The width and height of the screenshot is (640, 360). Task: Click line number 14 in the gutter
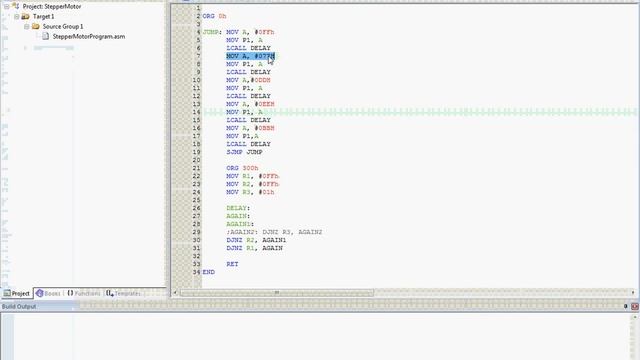pyautogui.click(x=196, y=112)
